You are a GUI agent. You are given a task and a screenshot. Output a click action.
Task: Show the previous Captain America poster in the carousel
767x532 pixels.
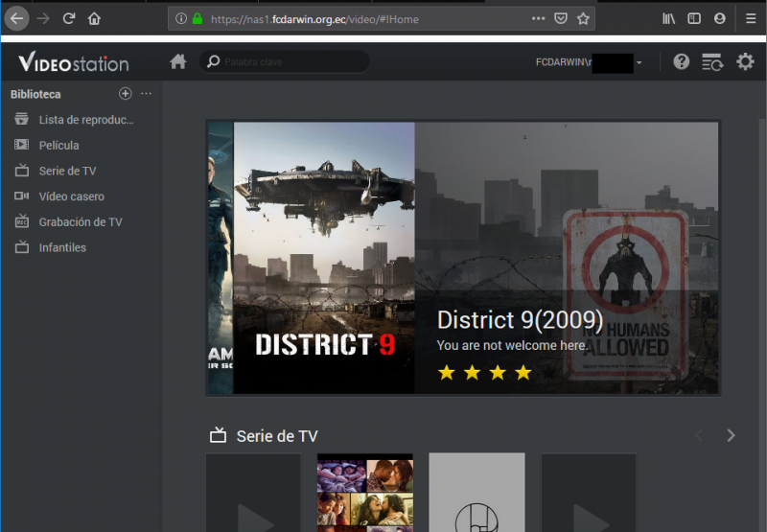[221, 258]
